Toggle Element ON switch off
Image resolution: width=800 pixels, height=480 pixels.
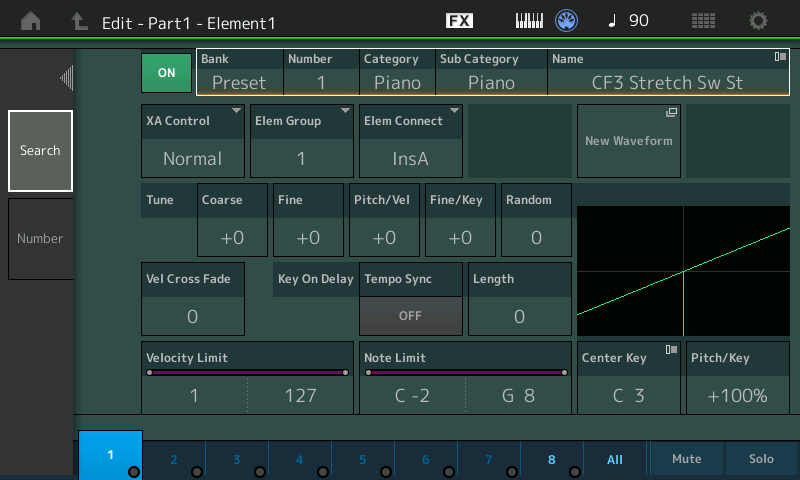coord(166,73)
